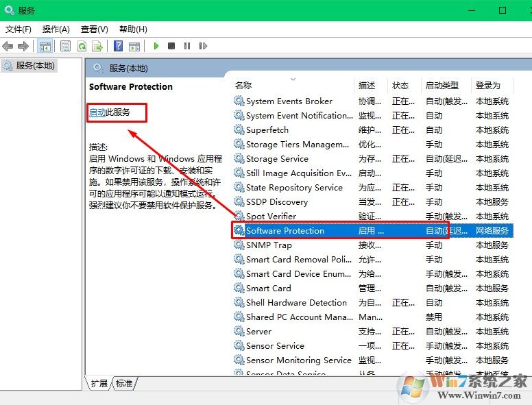Click 禁用 startup type of Shared PC Account

[434, 317]
